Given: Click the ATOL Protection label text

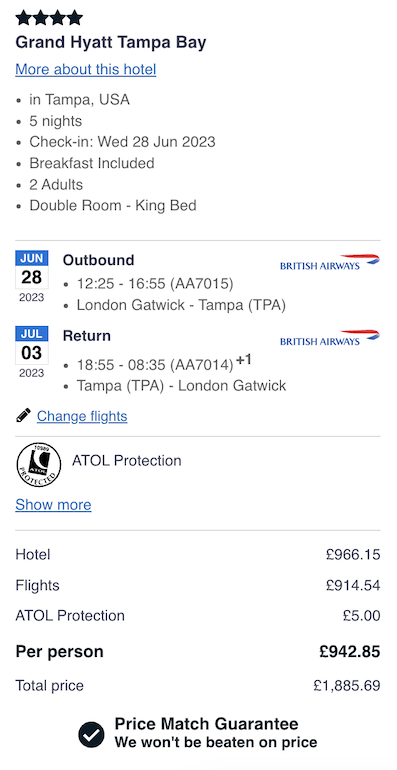Looking at the screenshot, I should point(127,461).
